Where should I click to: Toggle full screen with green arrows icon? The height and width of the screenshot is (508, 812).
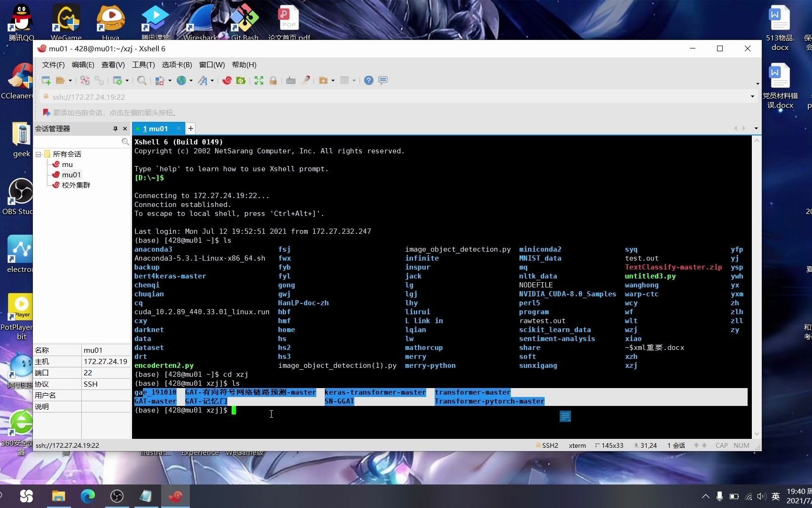259,80
